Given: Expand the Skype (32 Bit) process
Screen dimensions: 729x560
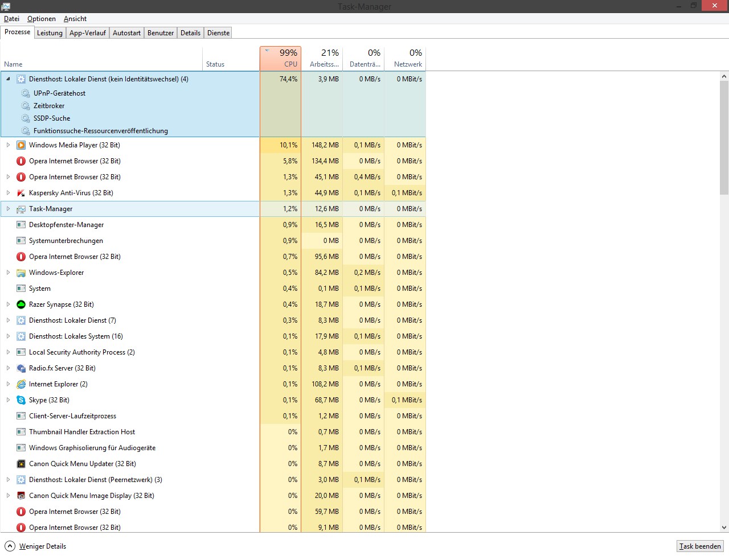Looking at the screenshot, I should point(8,400).
